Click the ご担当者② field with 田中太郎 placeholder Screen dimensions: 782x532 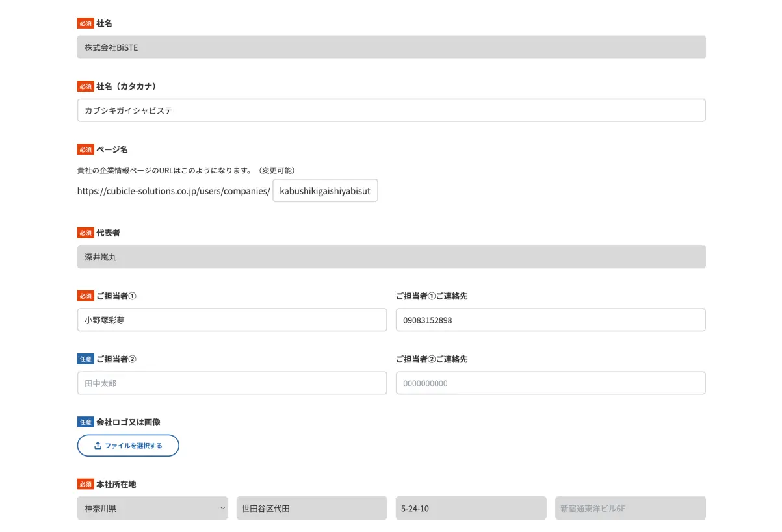point(232,383)
